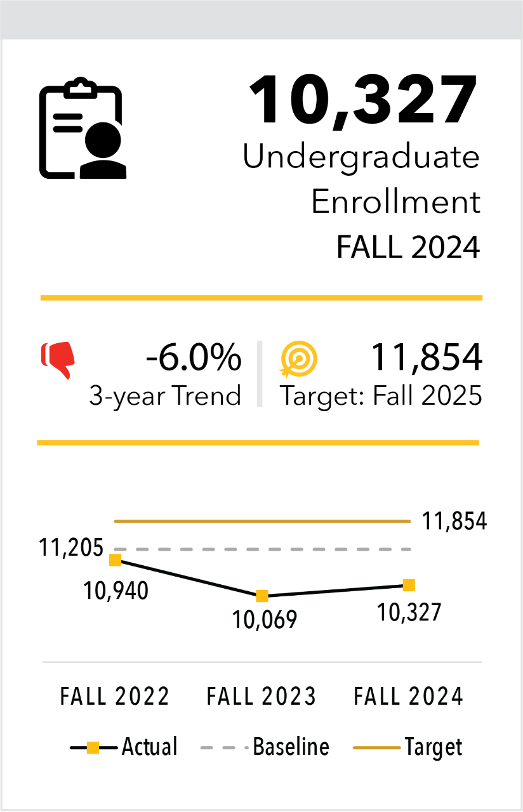Select the Fall 2022 data point marker

pos(116,560)
